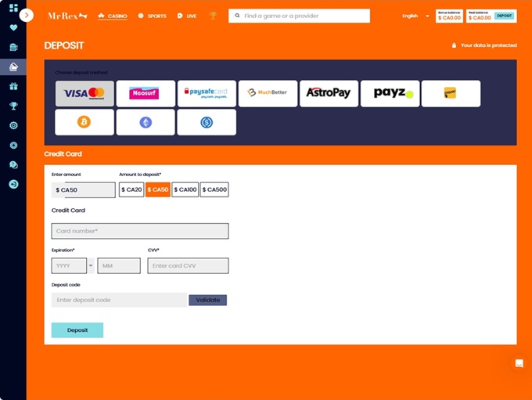Go to the Sports tab
Viewport: 532px width, 400px height.
click(x=152, y=16)
